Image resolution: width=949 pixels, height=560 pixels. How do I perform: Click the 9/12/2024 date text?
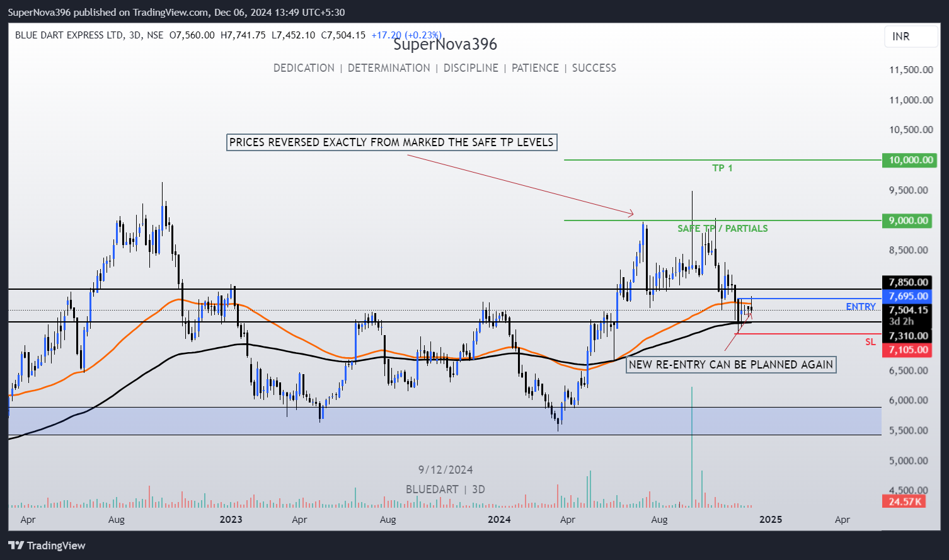[446, 470]
